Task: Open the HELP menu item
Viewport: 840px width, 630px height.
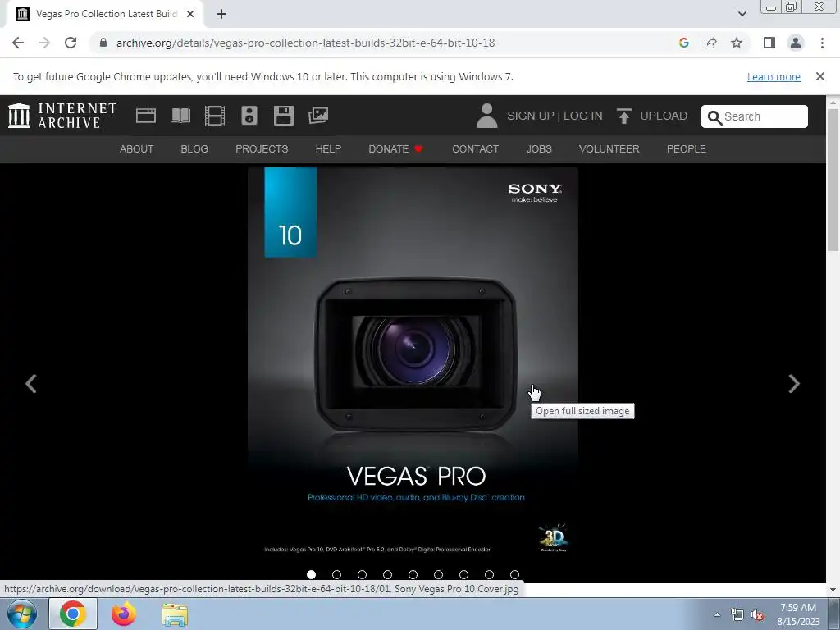Action: 328,149
